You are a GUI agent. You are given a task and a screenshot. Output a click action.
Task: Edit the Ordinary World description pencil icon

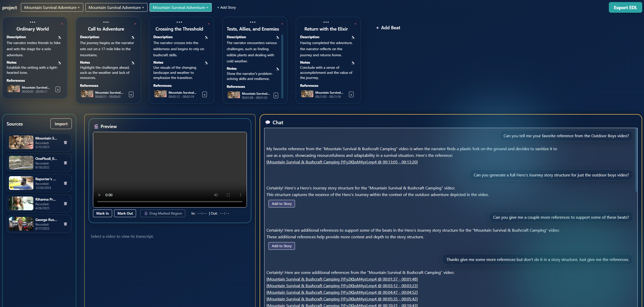pyautogui.click(x=59, y=37)
